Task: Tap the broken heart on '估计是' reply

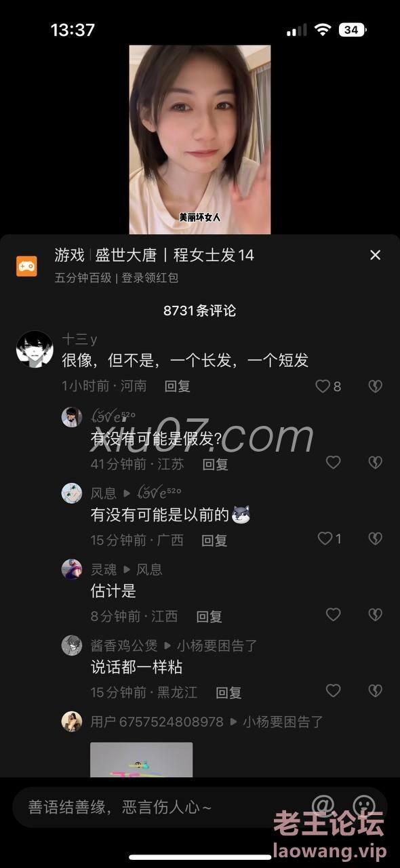Action: tap(375, 614)
